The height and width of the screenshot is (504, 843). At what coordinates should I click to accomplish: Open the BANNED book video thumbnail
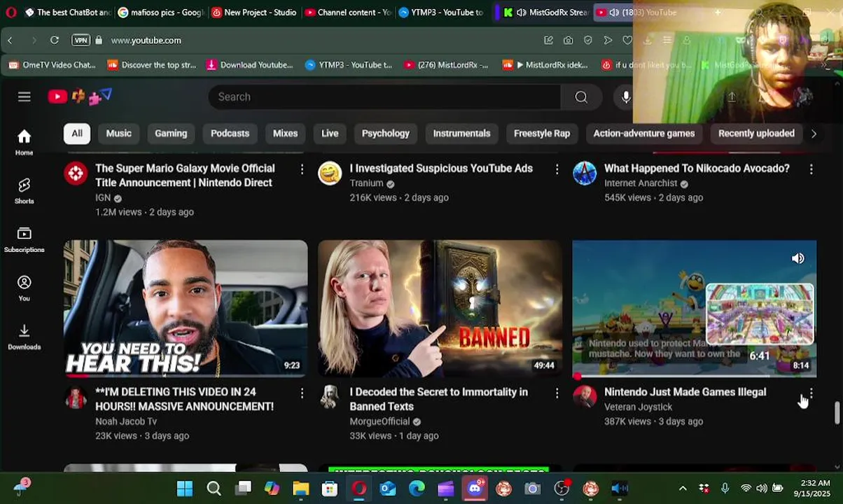coord(440,309)
